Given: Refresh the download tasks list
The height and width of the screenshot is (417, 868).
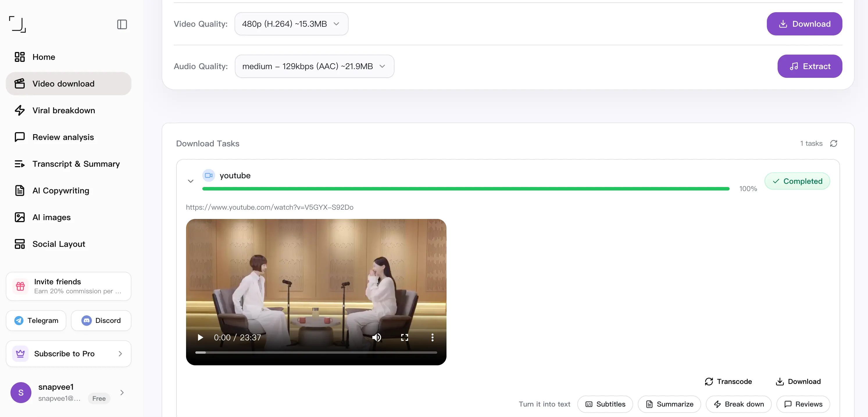Looking at the screenshot, I should (834, 144).
